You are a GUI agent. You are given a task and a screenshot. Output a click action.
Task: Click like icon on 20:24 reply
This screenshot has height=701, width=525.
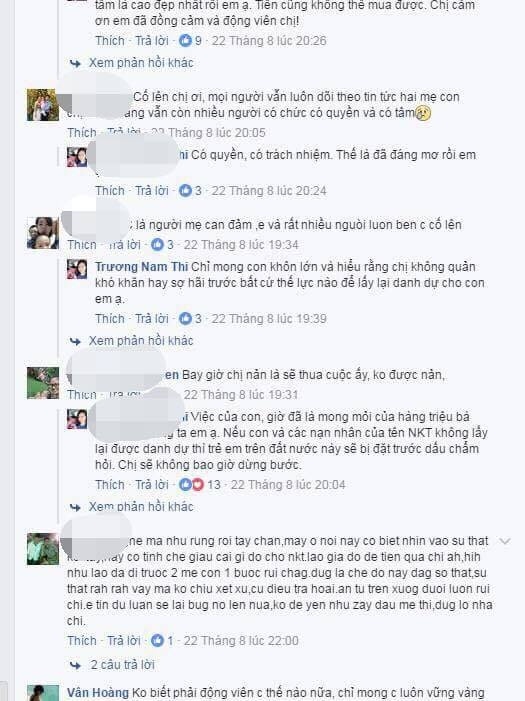185,191
